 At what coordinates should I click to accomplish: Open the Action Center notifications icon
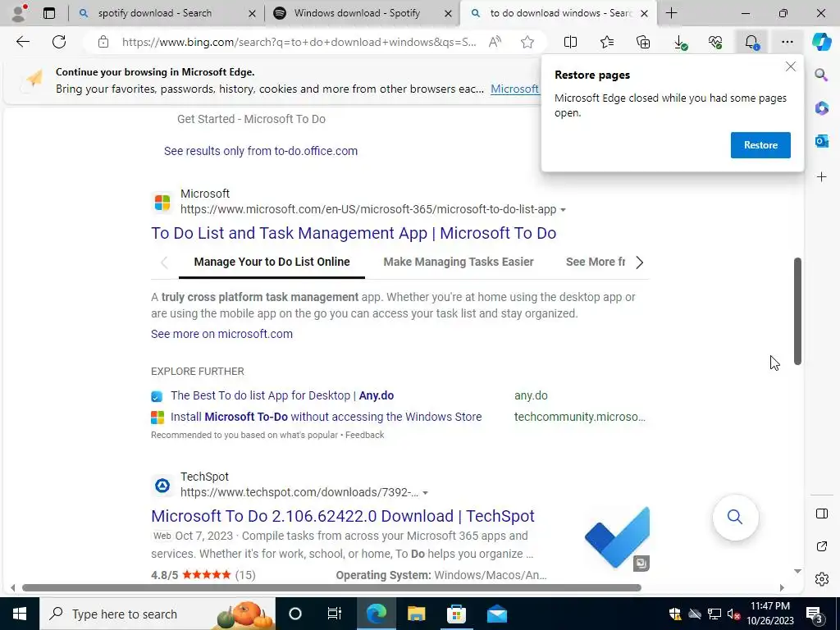[x=815, y=614]
